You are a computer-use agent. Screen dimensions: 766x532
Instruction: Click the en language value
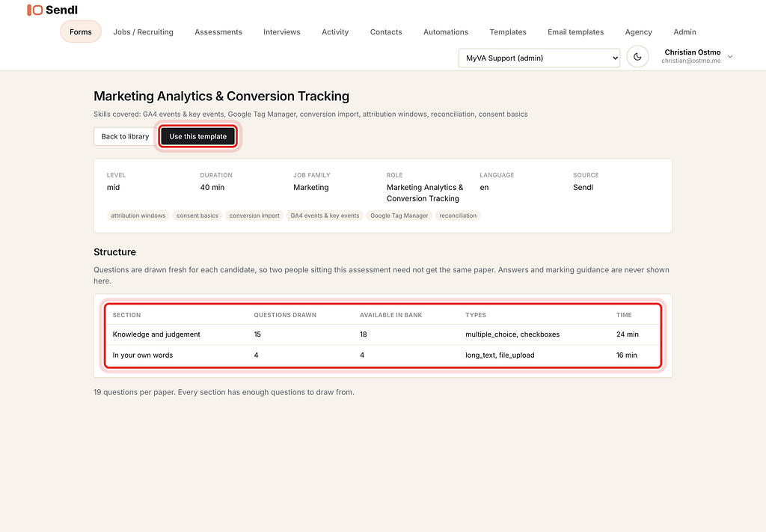click(x=484, y=187)
